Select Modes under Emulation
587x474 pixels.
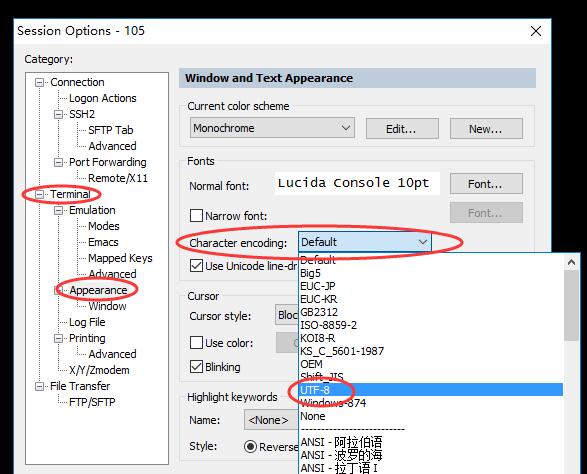[x=104, y=226]
